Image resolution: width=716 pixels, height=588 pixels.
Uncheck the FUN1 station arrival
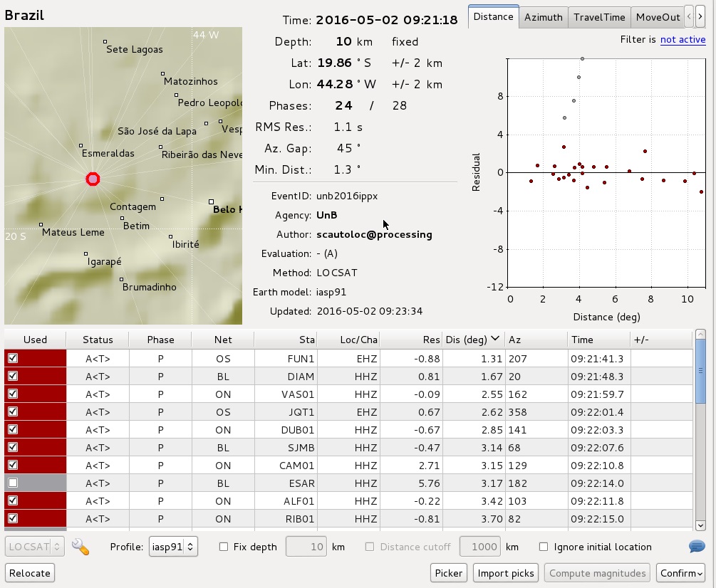click(x=13, y=359)
